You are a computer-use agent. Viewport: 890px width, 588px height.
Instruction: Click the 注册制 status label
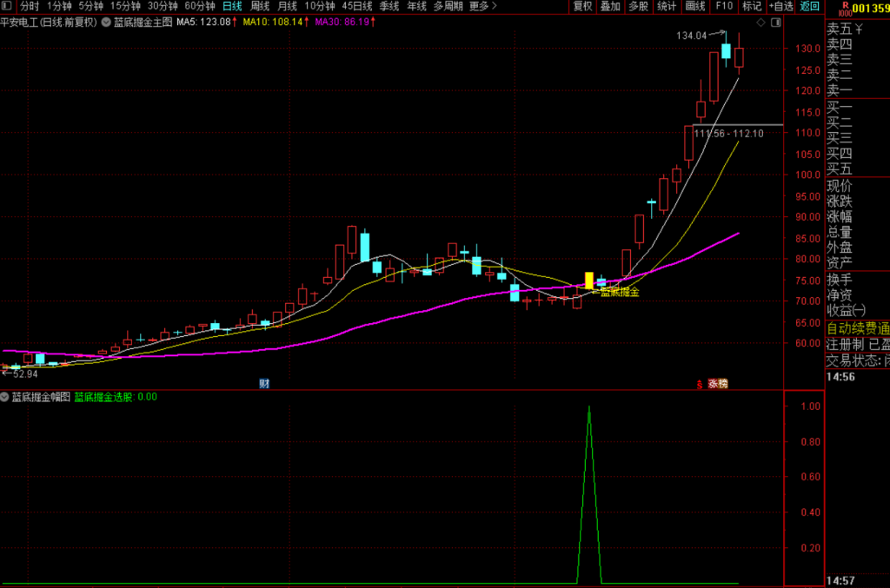845,344
